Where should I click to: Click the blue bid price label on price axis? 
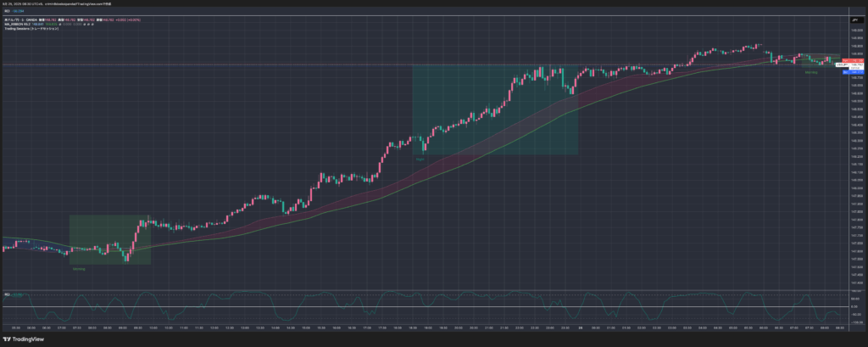point(856,72)
